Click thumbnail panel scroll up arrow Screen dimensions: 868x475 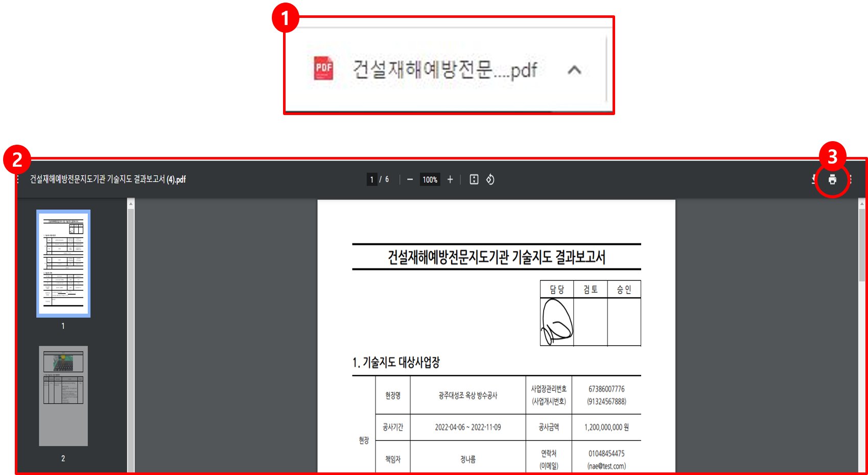pyautogui.click(x=131, y=203)
